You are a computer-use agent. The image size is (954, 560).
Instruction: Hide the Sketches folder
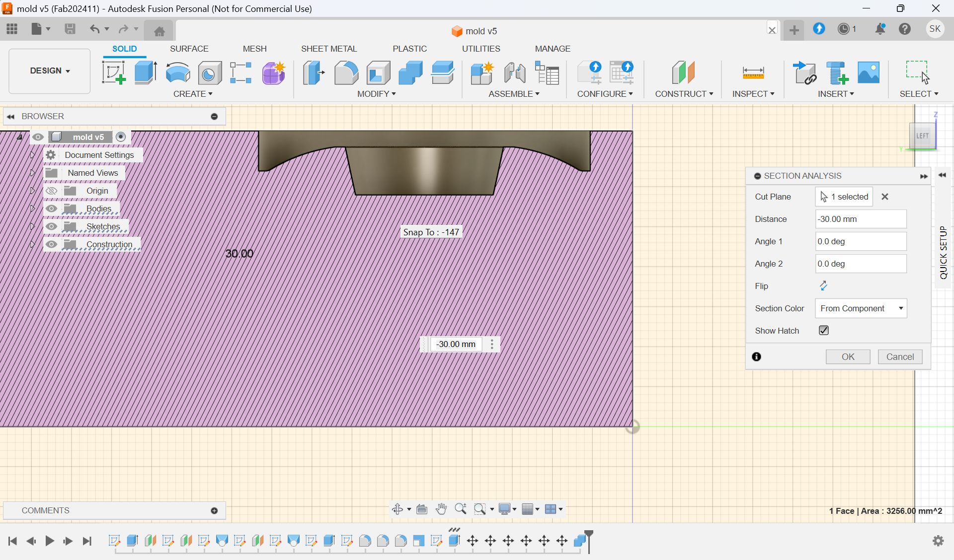(51, 226)
